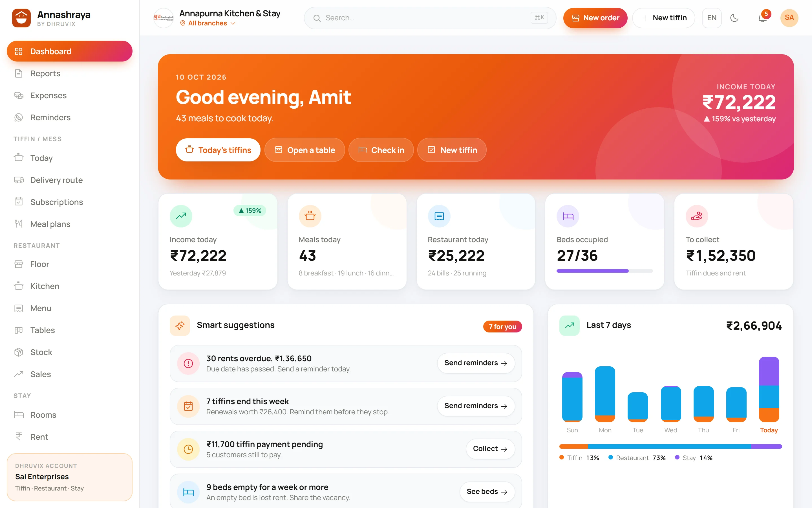This screenshot has width=812, height=508.
Task: Click the Sun bar in chart
Action: click(572, 397)
